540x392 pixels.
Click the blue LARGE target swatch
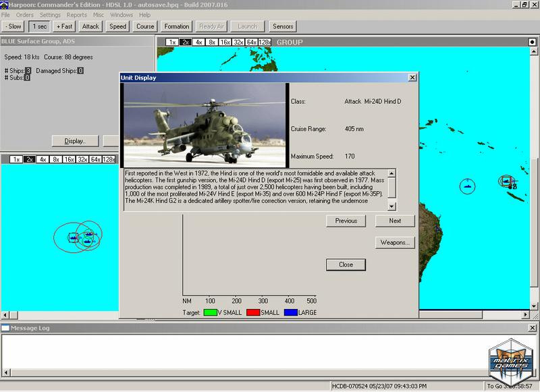(291, 312)
